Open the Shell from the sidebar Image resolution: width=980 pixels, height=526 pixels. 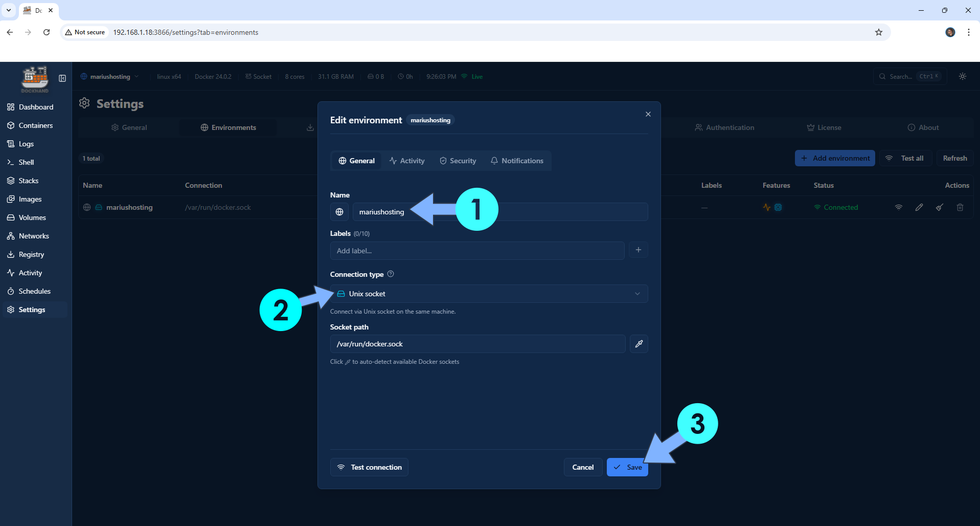26,162
